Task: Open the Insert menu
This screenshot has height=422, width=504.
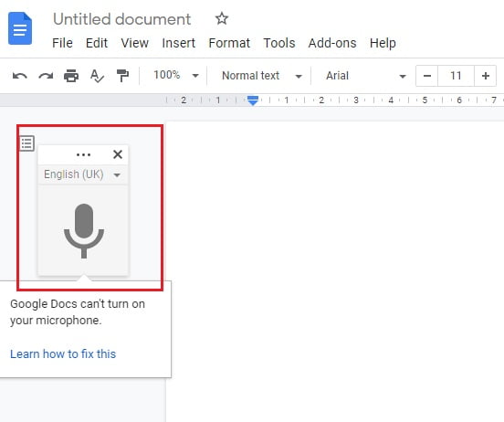Action: 178,43
